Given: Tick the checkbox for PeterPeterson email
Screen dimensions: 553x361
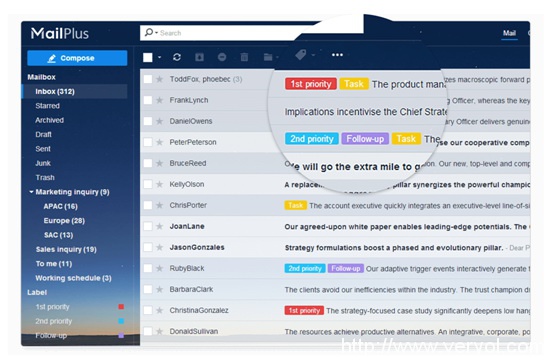Looking at the screenshot, I should 148,142.
